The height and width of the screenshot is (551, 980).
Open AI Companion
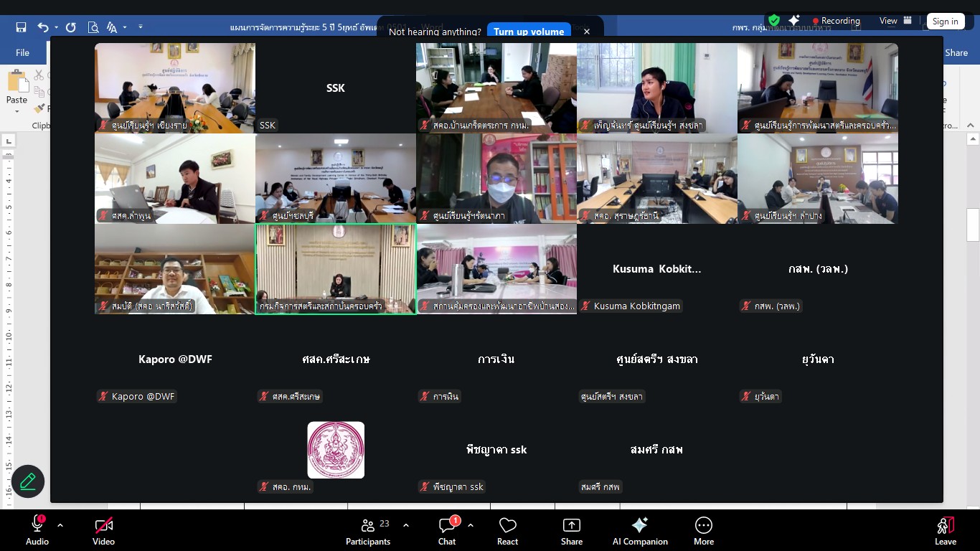(x=640, y=531)
